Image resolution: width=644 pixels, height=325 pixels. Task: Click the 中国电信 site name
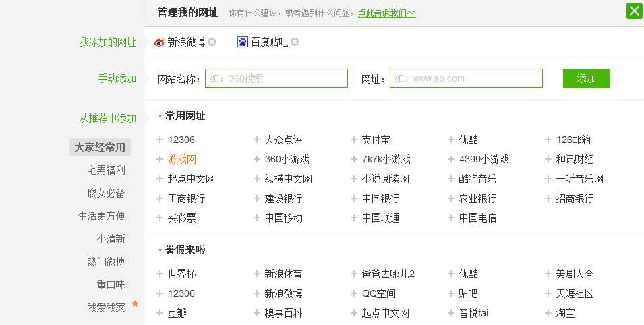coord(477,218)
